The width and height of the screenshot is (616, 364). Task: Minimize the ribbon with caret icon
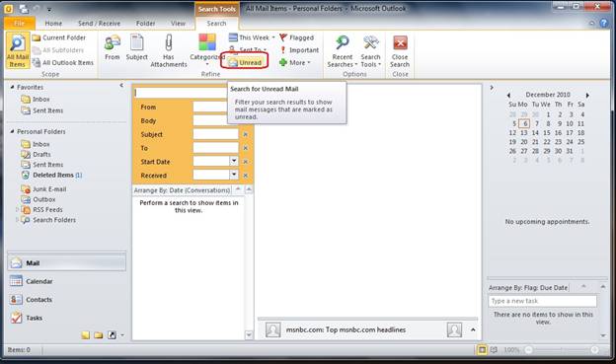pos(591,23)
